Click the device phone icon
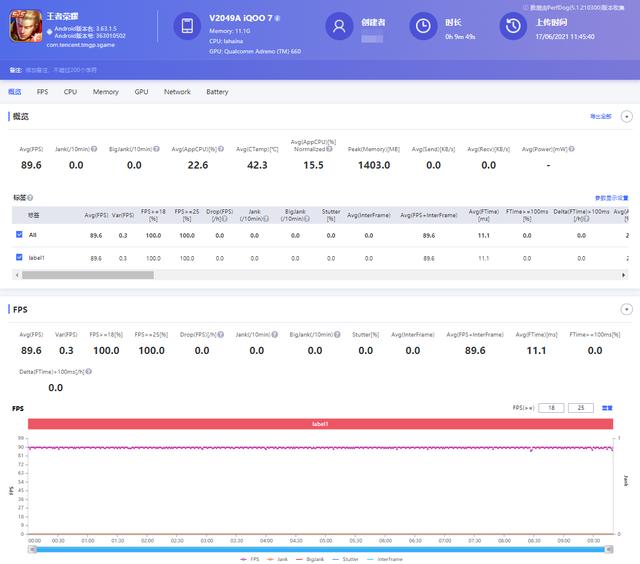The width and height of the screenshot is (640, 564). pos(187,26)
